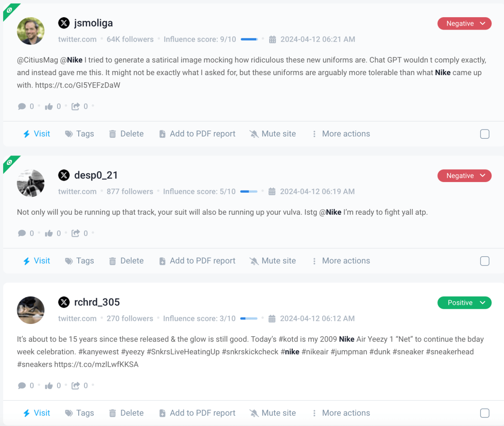Click the thumbs-up icon under desp0_21's tweet
504x426 pixels.
50,233
